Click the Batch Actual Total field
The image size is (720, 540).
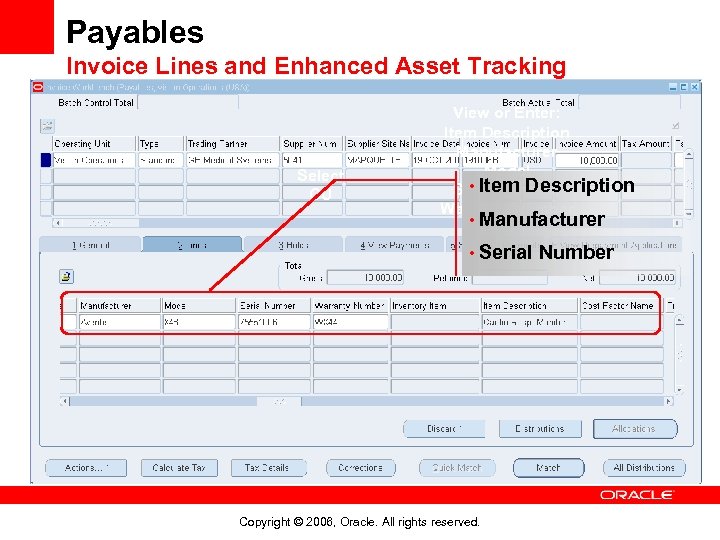(x=629, y=102)
